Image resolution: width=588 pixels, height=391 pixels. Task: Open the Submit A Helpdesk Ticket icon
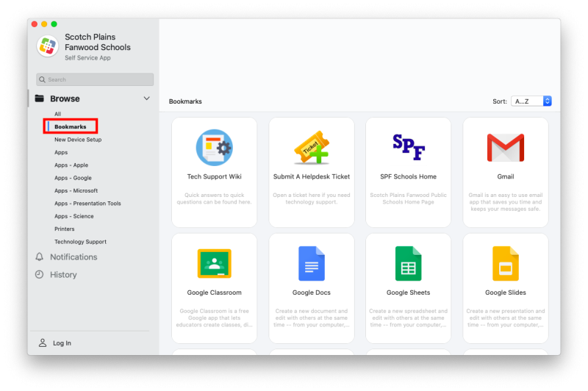[x=312, y=148]
